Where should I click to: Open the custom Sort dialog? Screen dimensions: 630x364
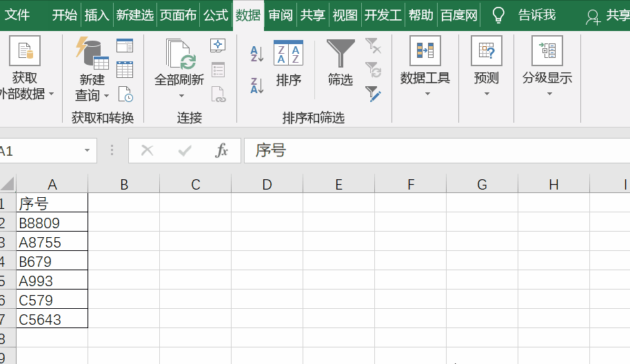288,52
